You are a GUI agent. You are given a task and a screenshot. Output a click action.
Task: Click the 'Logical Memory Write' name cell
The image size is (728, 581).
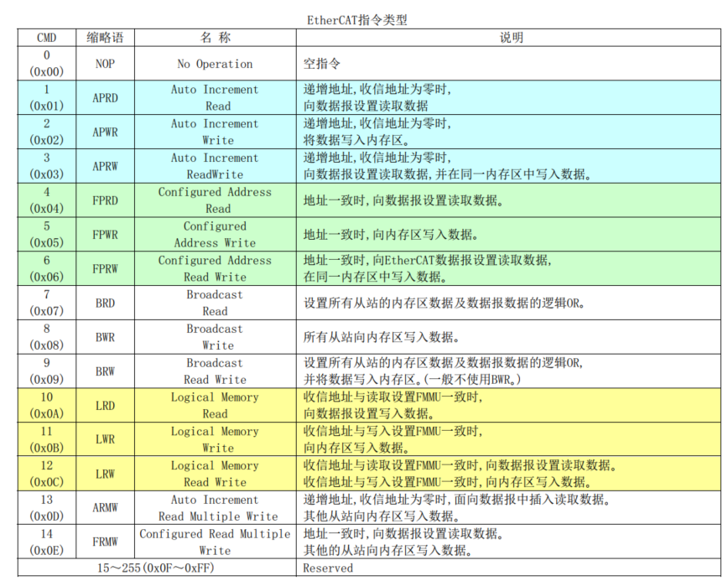[216, 439]
